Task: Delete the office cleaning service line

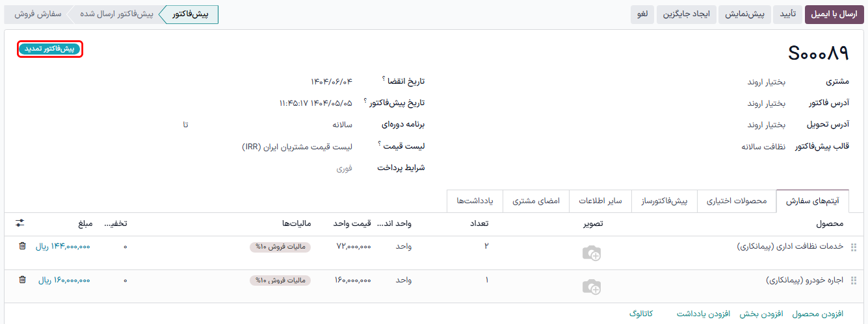Action: 23,246
